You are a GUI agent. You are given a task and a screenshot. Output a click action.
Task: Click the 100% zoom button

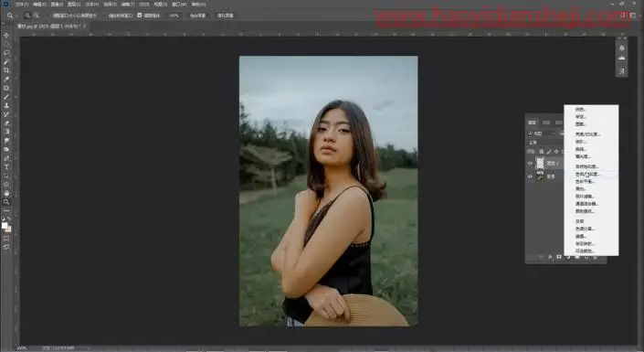pos(174,16)
